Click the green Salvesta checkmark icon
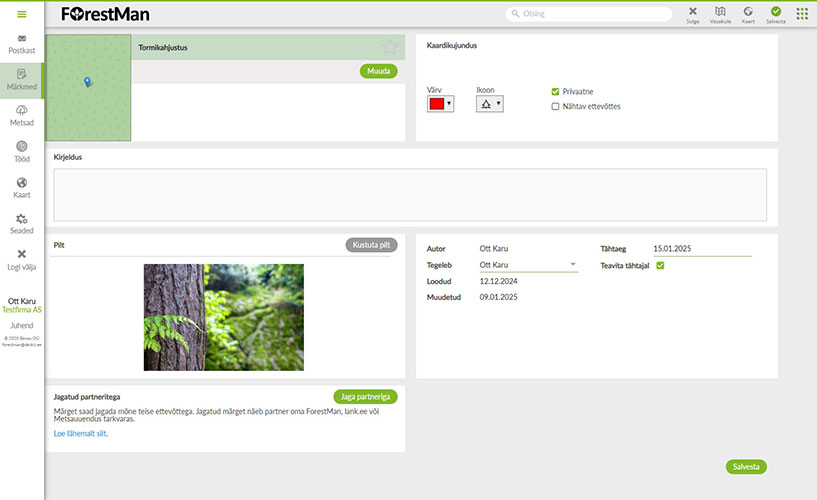This screenshot has height=500, width=817. coord(776,12)
